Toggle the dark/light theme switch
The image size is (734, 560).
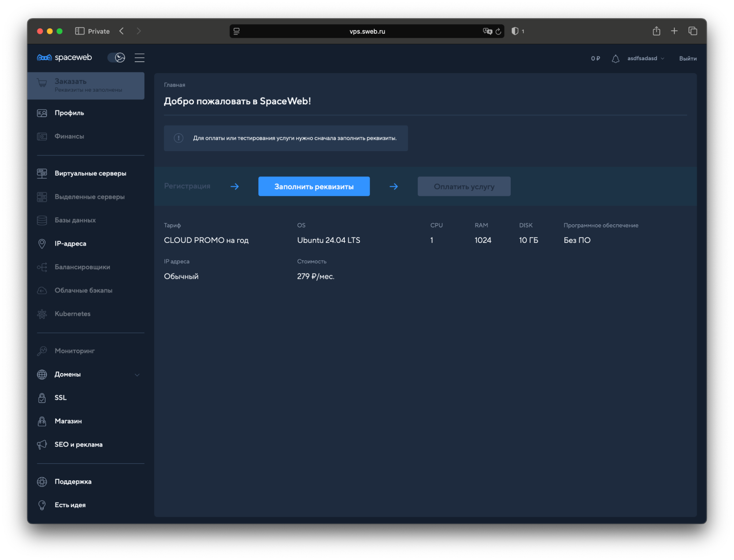(x=116, y=58)
